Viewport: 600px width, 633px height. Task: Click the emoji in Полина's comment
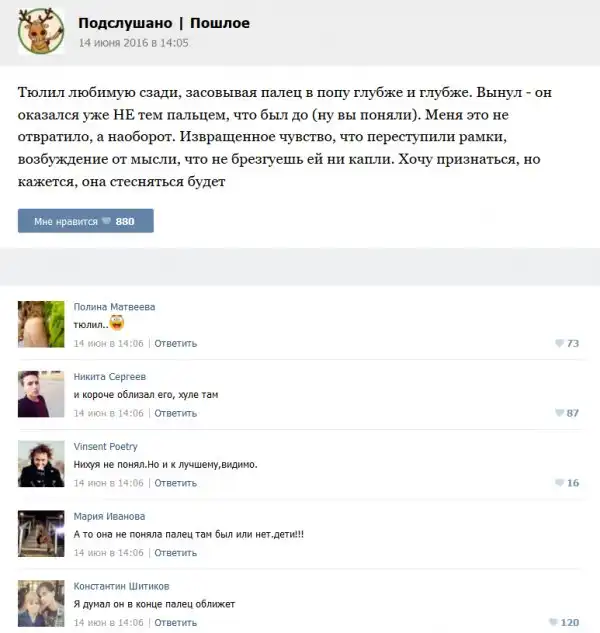pyautogui.click(x=117, y=323)
